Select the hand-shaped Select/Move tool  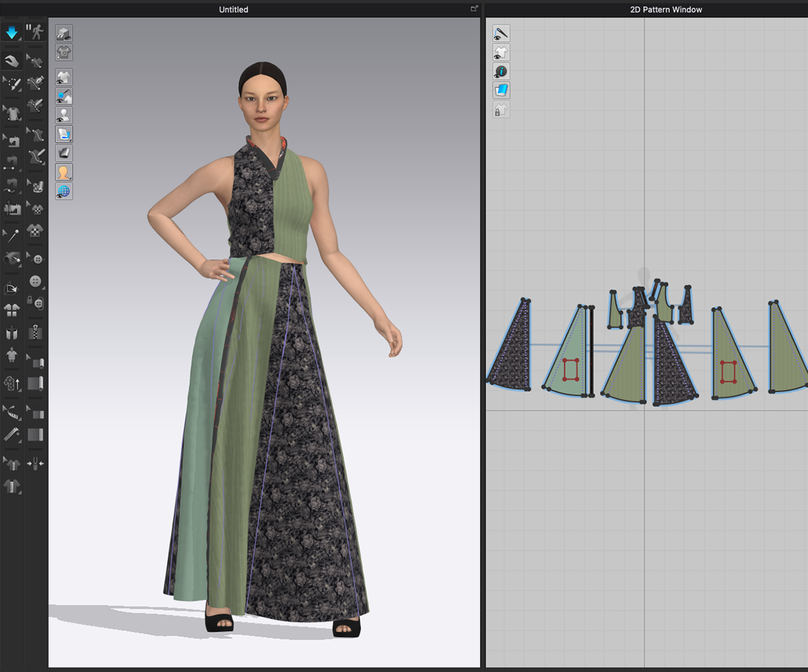[11, 61]
